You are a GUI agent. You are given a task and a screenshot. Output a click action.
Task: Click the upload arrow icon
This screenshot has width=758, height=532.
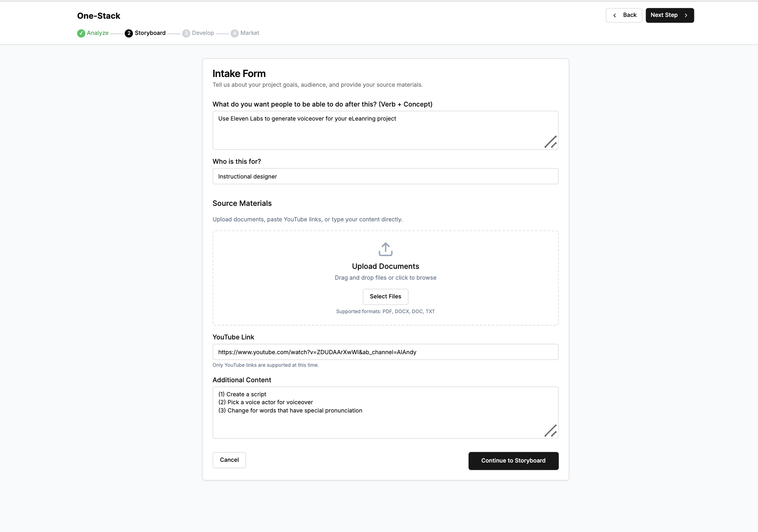pos(385,249)
